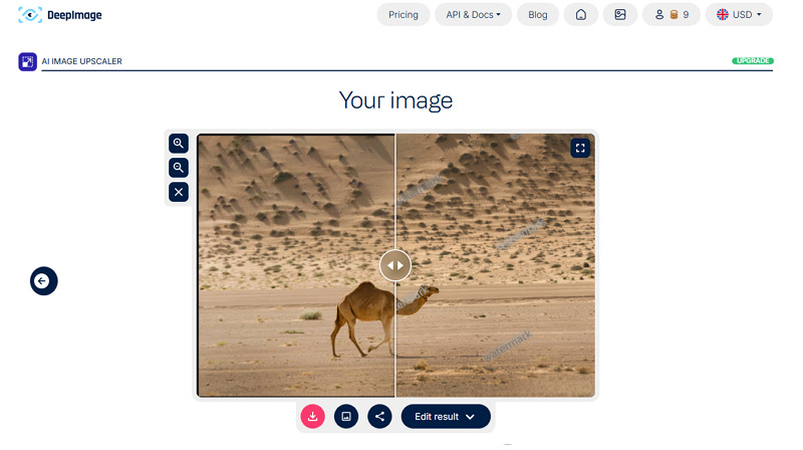
Task: Click the before/after comparison slider handle
Action: tap(395, 265)
